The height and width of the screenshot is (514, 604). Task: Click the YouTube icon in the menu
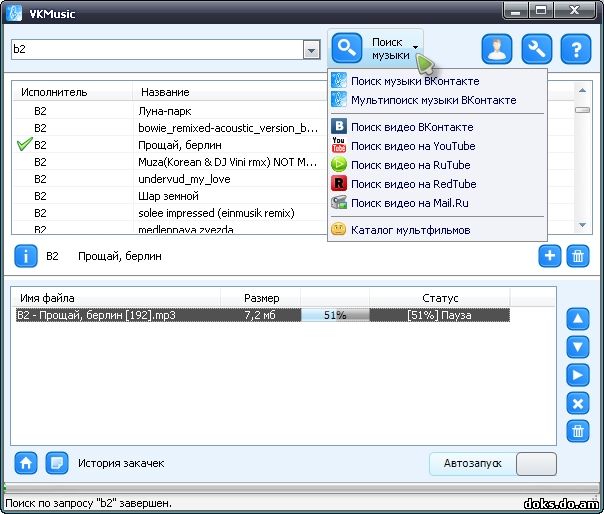(339, 146)
